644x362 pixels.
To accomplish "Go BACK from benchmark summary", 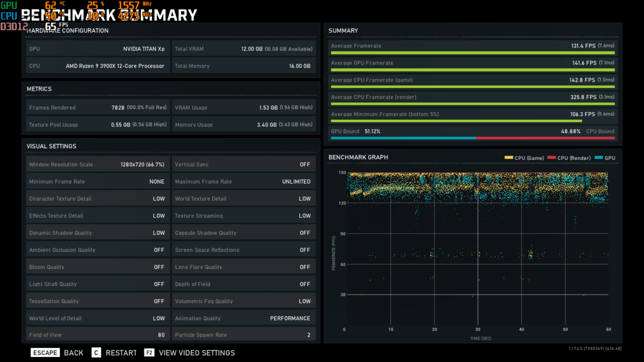I will tap(73, 353).
